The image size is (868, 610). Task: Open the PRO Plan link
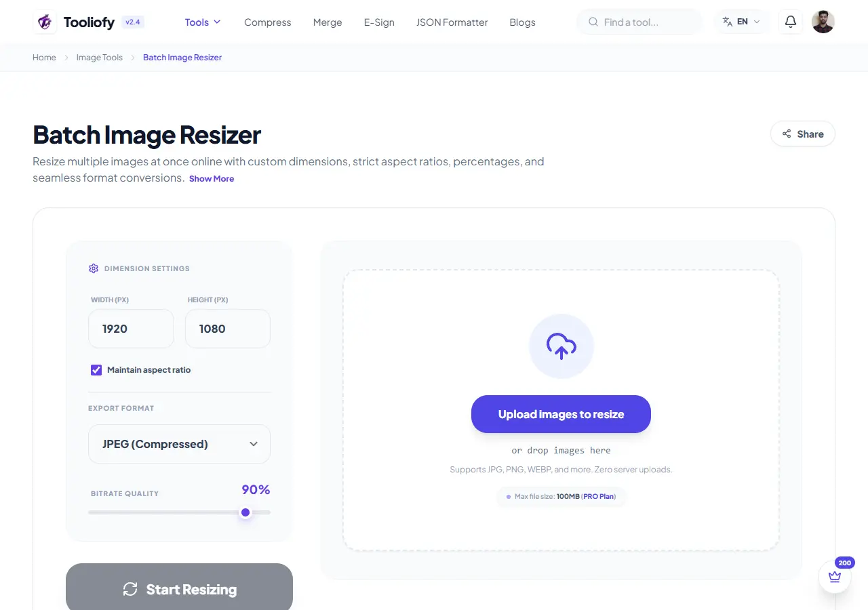pyautogui.click(x=598, y=497)
